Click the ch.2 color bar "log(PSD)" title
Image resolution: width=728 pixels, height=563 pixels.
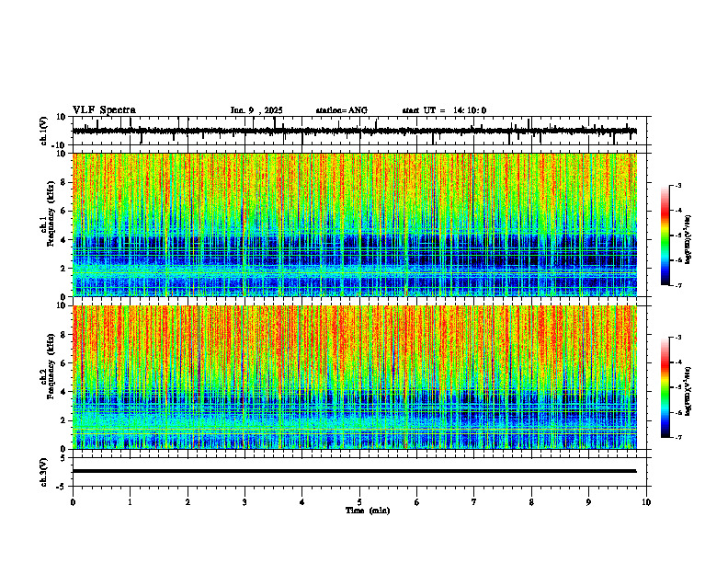(688, 391)
